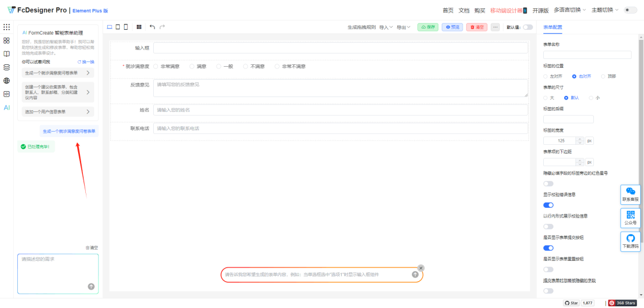This screenshot has height=308, width=644.
Task: Open the 导出 dropdown
Action: pos(403,27)
